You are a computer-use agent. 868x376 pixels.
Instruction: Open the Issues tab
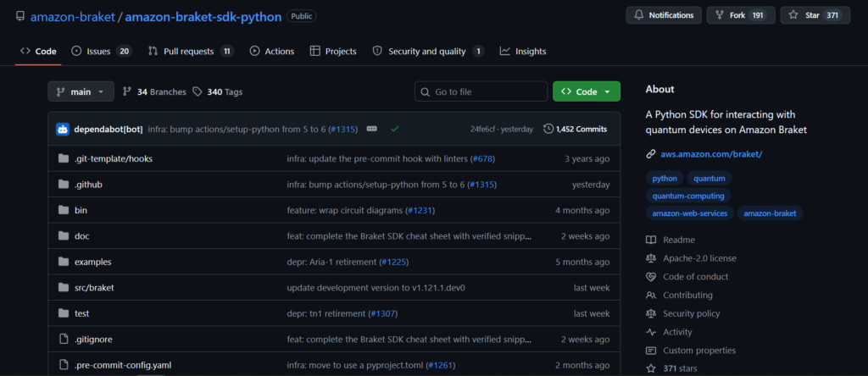tap(102, 51)
